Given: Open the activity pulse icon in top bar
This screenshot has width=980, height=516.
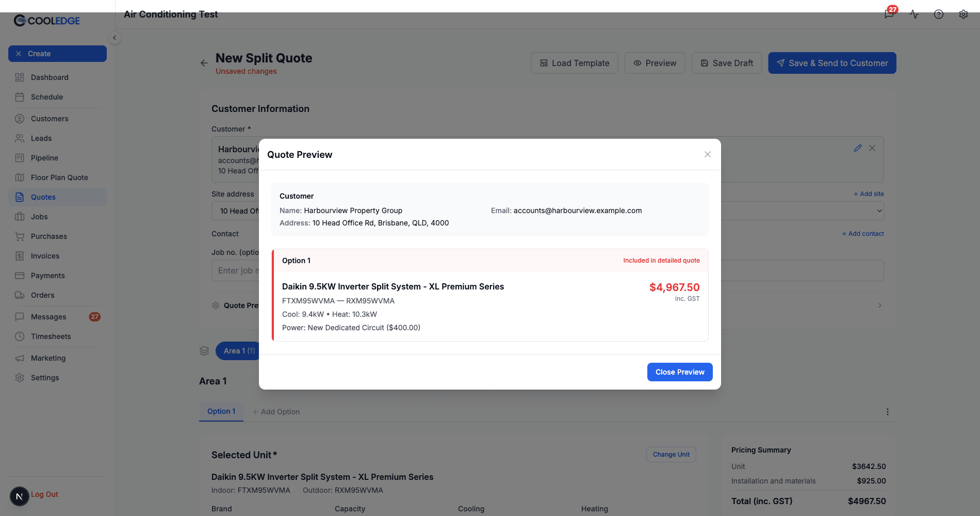Looking at the screenshot, I should tap(914, 14).
